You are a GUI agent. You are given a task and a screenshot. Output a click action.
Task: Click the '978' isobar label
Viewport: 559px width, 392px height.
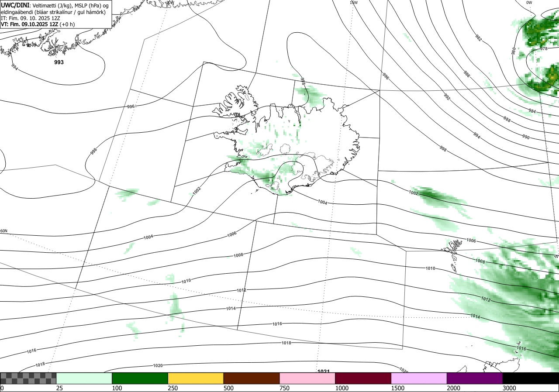[544, 49]
